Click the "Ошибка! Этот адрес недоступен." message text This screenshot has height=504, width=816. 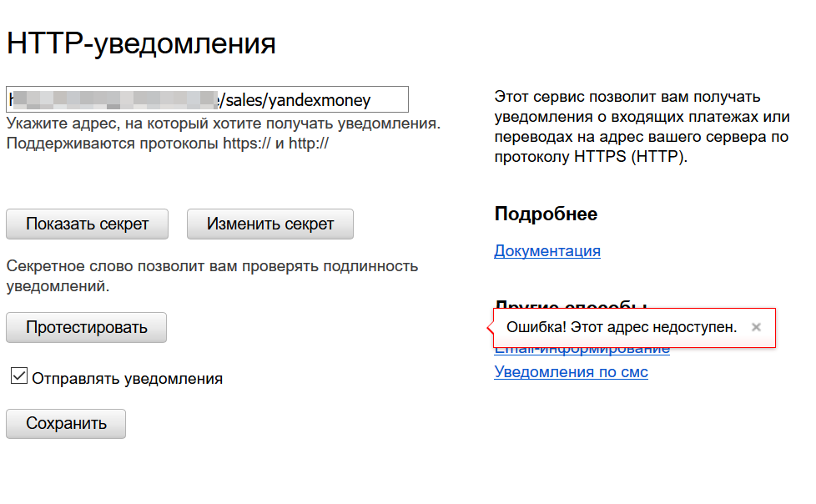point(622,327)
